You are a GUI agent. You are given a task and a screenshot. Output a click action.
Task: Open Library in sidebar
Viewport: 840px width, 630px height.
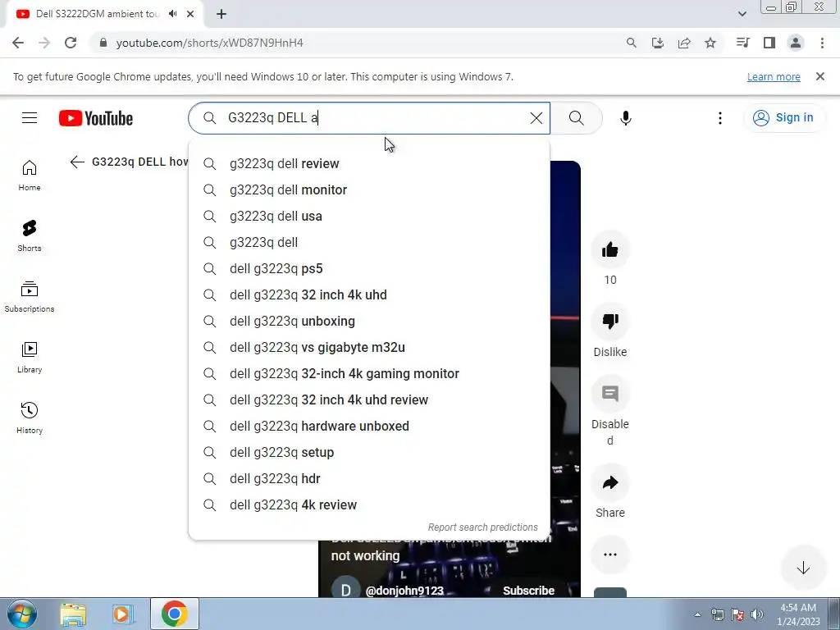[x=30, y=357]
